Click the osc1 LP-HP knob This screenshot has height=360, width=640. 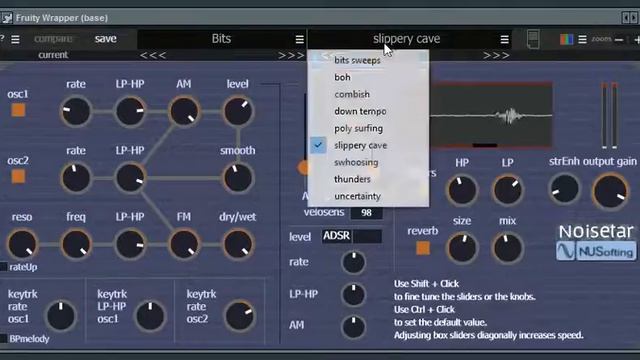pos(130,111)
